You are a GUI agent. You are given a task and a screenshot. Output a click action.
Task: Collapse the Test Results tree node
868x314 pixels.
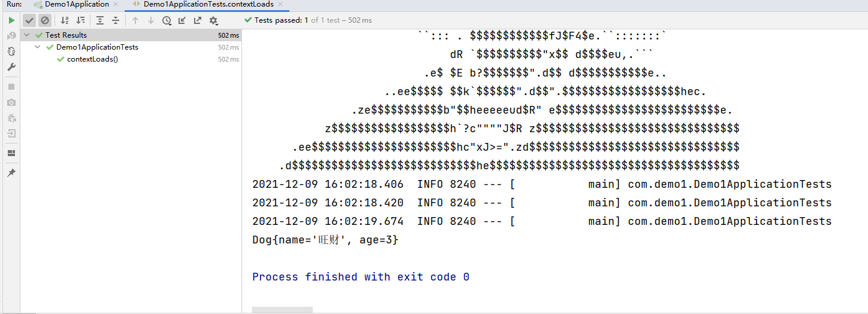26,35
